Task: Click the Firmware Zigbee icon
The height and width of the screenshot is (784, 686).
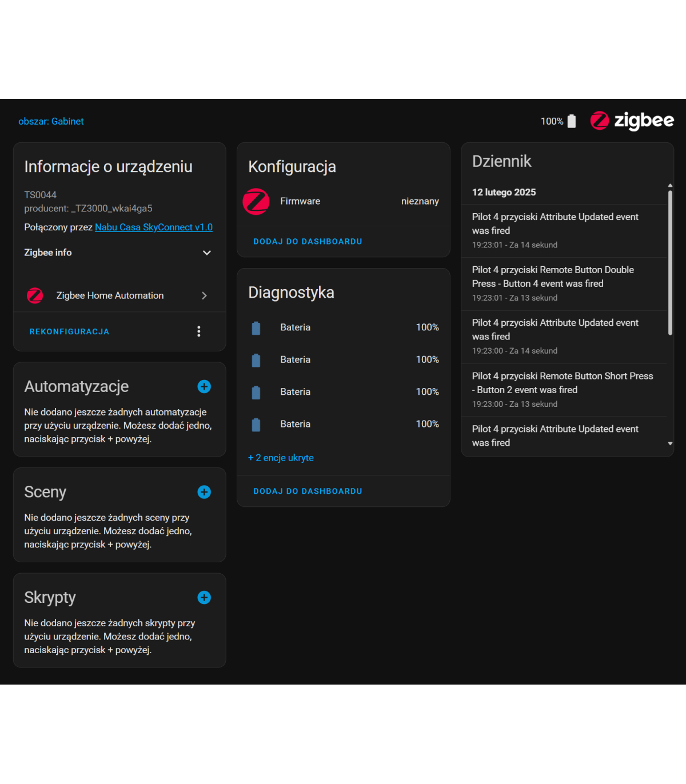Action: coord(256,201)
